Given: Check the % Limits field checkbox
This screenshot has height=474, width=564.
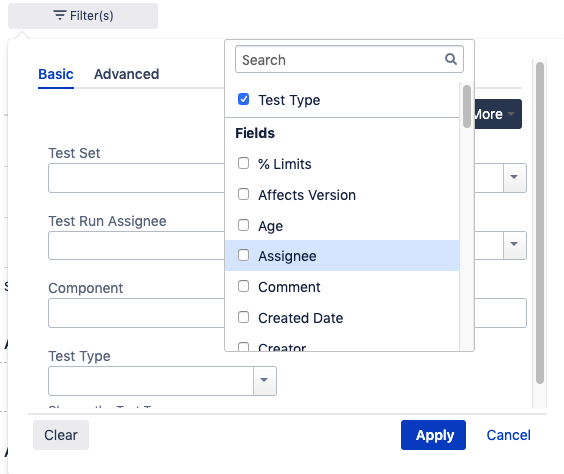Looking at the screenshot, I should coord(244,163).
